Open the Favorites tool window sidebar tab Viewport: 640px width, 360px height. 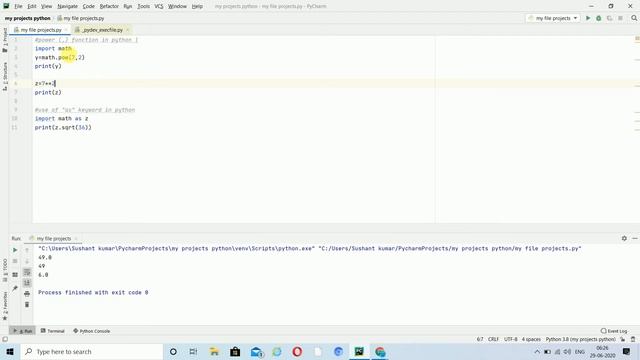pos(4,306)
